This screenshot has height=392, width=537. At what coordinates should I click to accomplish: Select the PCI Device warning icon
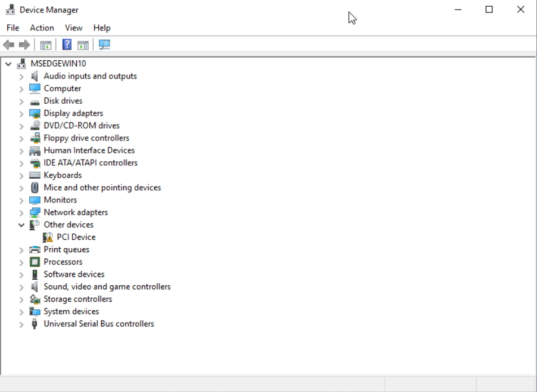tap(48, 237)
